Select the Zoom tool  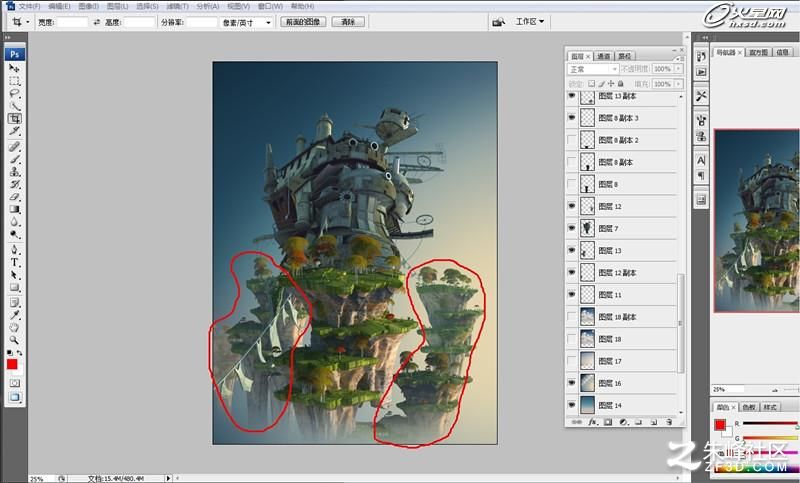pos(14,340)
